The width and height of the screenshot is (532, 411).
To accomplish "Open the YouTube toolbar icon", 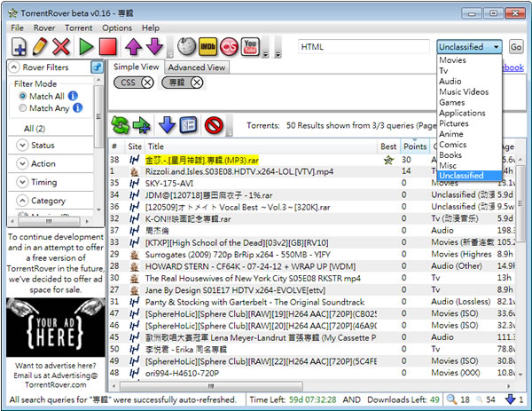I will click(x=251, y=47).
